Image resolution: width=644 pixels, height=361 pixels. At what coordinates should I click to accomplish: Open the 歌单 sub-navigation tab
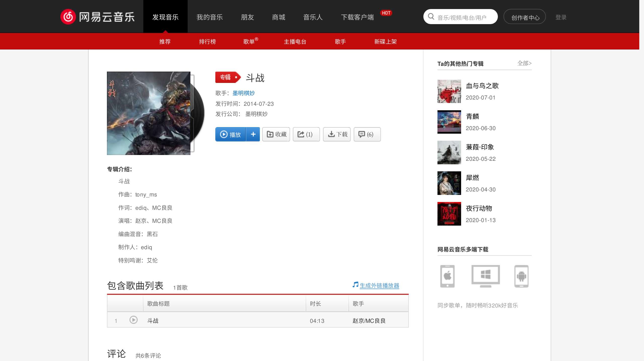point(249,41)
